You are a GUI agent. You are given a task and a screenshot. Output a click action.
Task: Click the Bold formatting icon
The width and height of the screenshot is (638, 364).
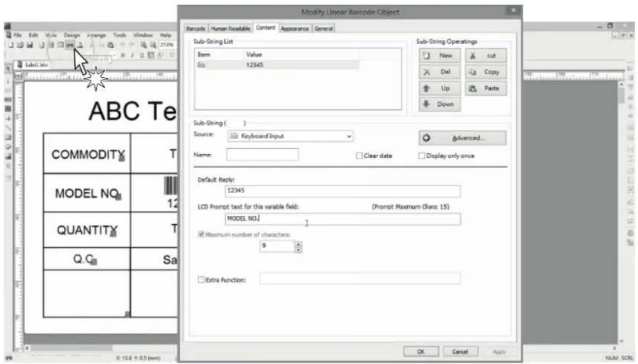coord(123,55)
